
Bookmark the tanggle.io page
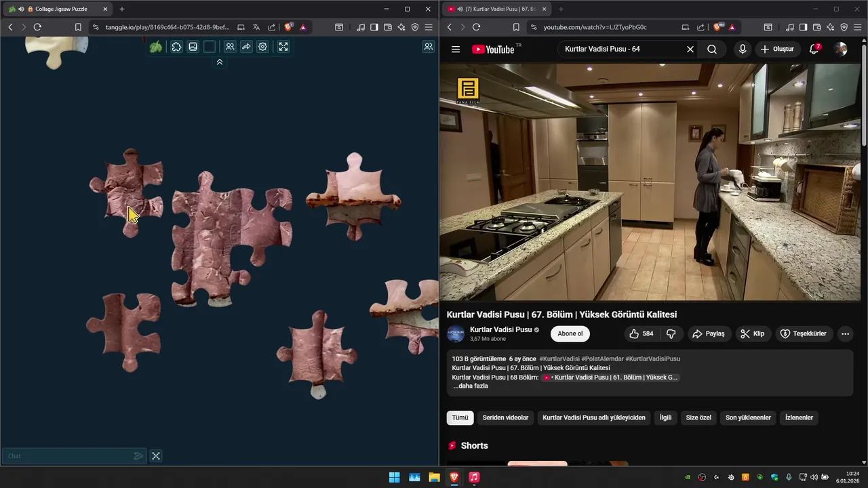78,27
